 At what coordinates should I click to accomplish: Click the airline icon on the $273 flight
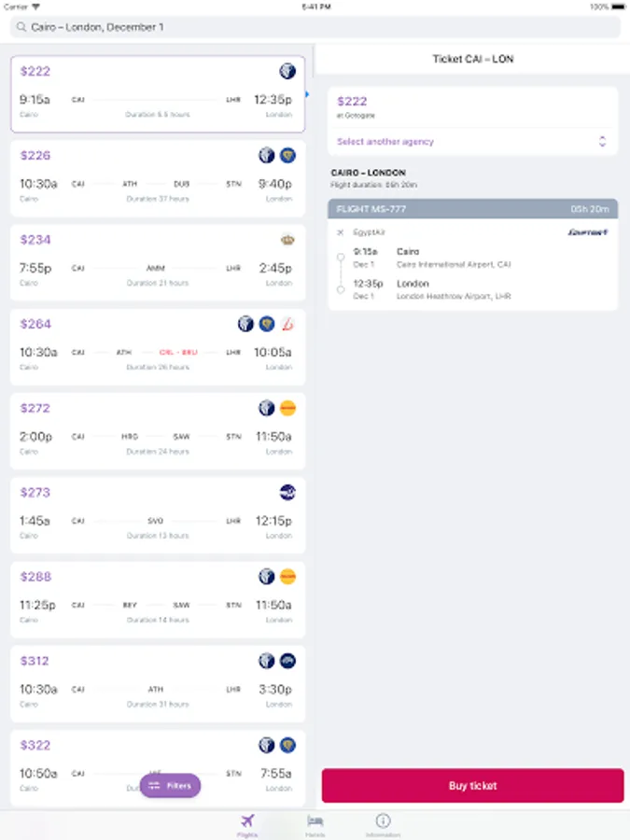pos(287,493)
